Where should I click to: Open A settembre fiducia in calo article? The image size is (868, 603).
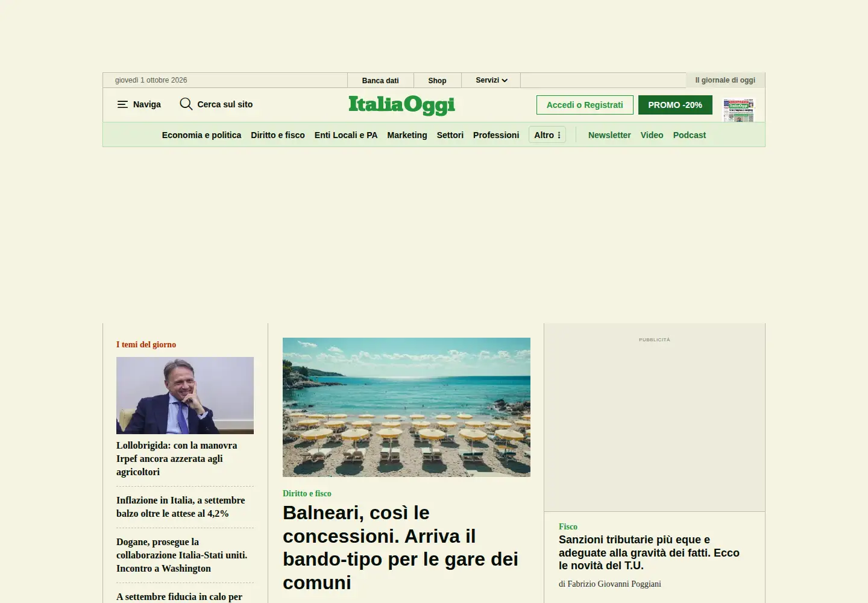179,596
